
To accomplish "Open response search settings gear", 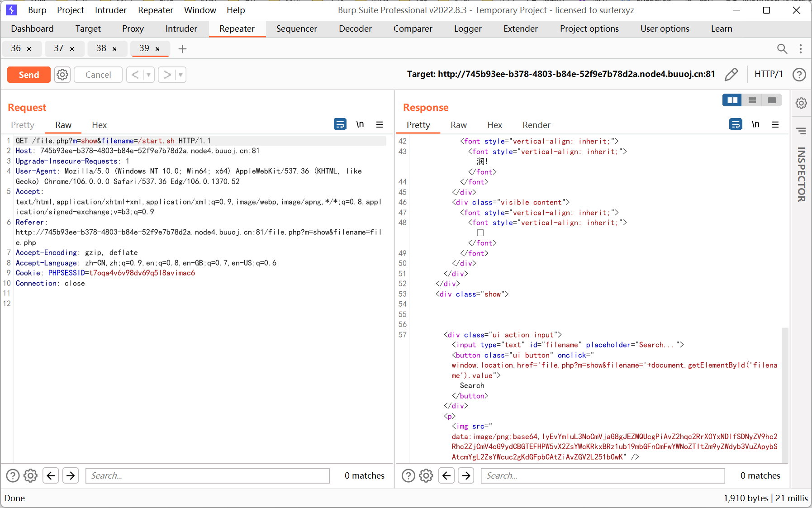I will (x=426, y=475).
